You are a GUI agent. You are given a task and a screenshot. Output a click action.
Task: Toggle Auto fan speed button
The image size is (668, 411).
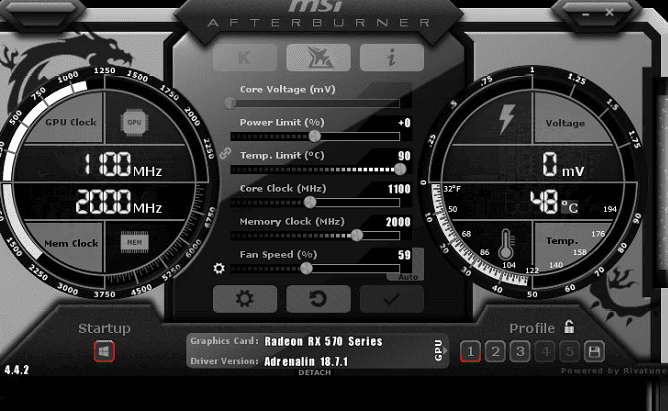tap(408, 277)
